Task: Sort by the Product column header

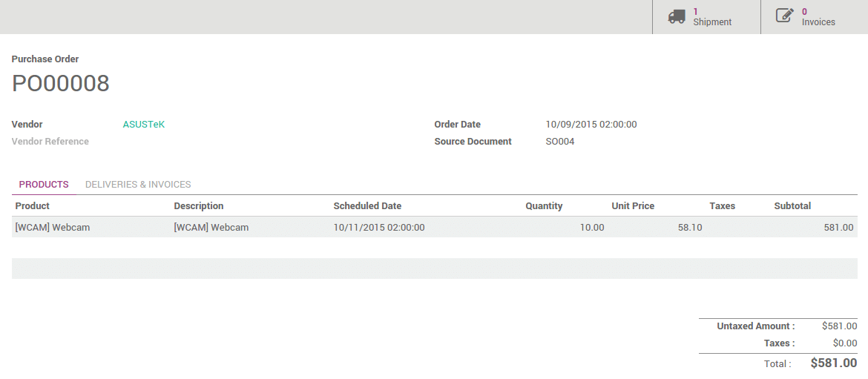Action: click(33, 206)
